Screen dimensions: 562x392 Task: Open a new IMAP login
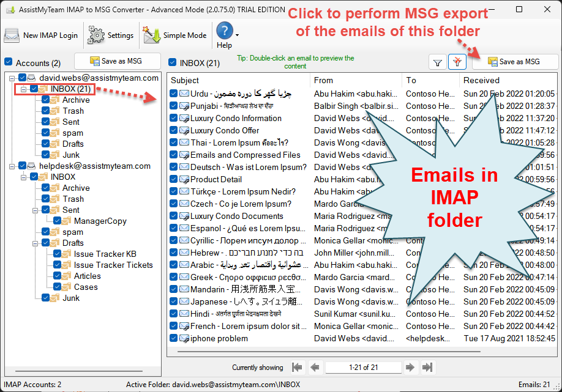coord(41,35)
